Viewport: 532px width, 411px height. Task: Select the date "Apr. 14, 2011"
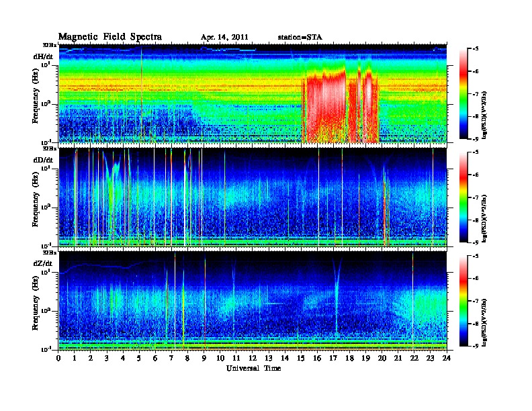click(x=224, y=38)
